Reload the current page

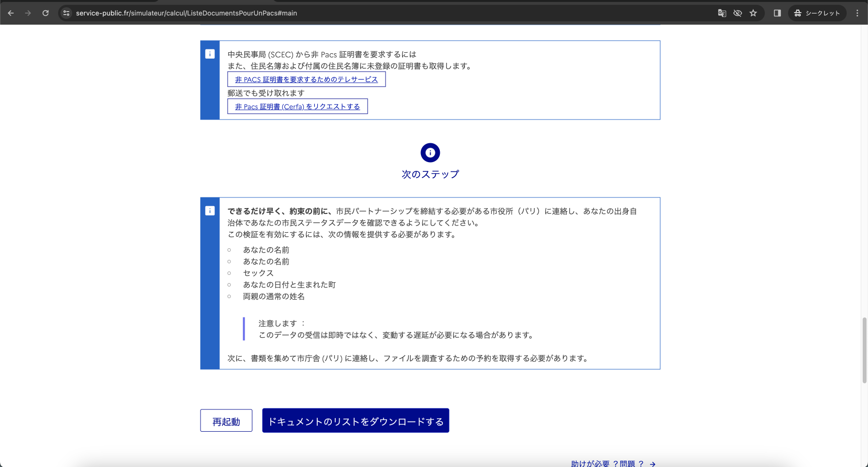point(46,13)
